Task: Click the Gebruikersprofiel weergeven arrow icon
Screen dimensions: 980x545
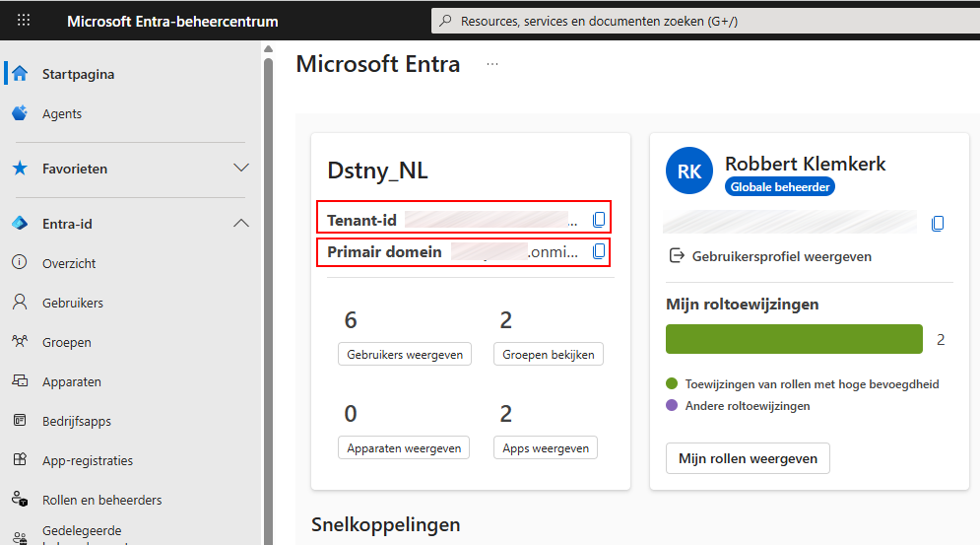Action: pyautogui.click(x=677, y=256)
